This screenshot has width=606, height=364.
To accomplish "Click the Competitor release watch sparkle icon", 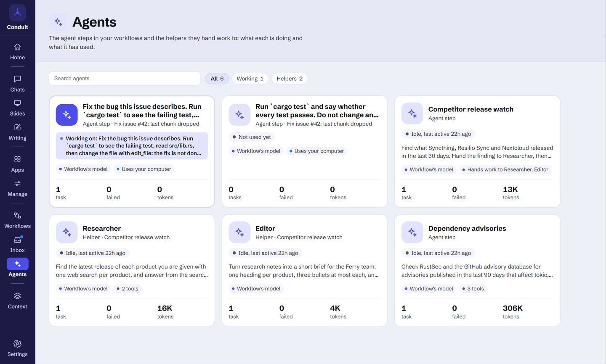I will (x=412, y=113).
